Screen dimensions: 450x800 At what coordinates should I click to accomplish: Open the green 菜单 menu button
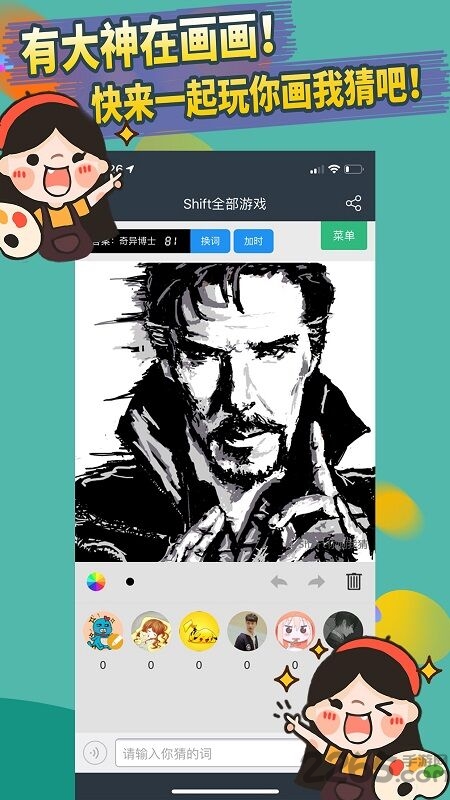344,236
